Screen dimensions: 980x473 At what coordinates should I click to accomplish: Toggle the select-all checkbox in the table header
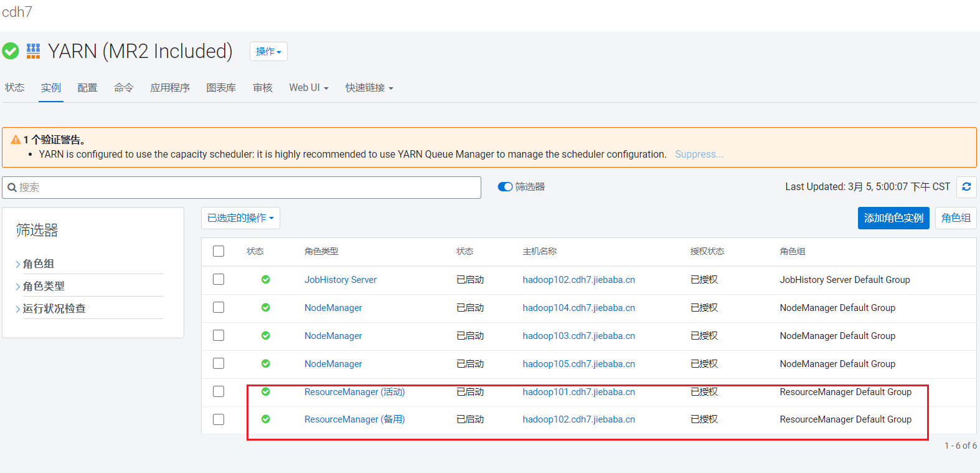(219, 251)
